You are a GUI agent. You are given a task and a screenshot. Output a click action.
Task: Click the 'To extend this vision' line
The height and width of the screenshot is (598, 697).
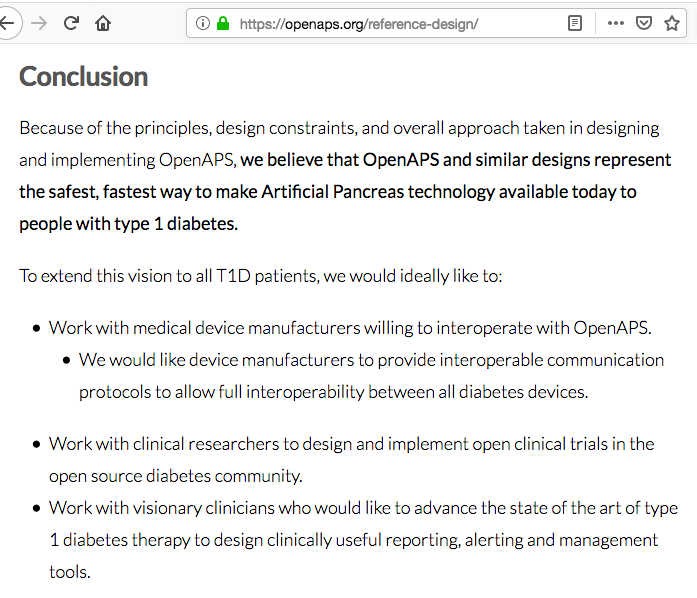click(260, 276)
